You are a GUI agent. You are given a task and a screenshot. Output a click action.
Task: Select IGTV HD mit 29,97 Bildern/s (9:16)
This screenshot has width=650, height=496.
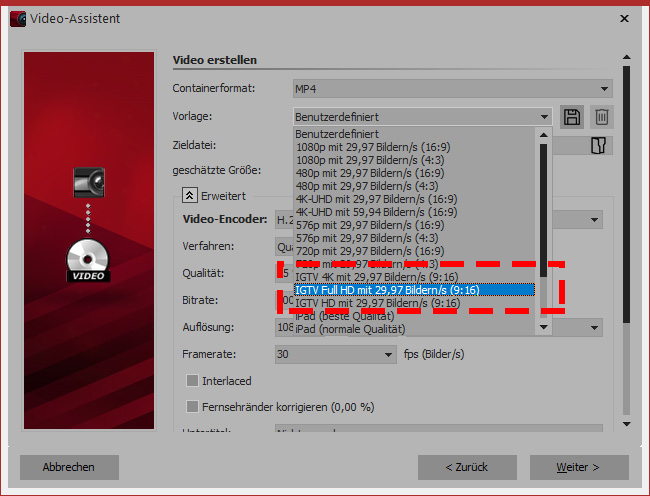(415, 303)
